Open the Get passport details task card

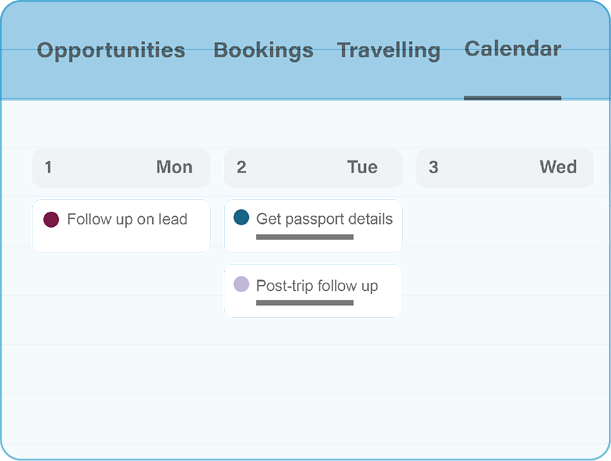point(313,226)
